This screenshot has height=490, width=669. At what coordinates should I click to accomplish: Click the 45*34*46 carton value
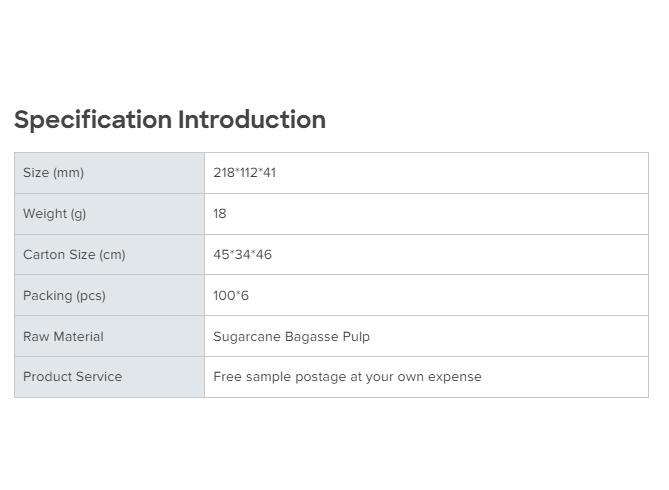tap(243, 255)
